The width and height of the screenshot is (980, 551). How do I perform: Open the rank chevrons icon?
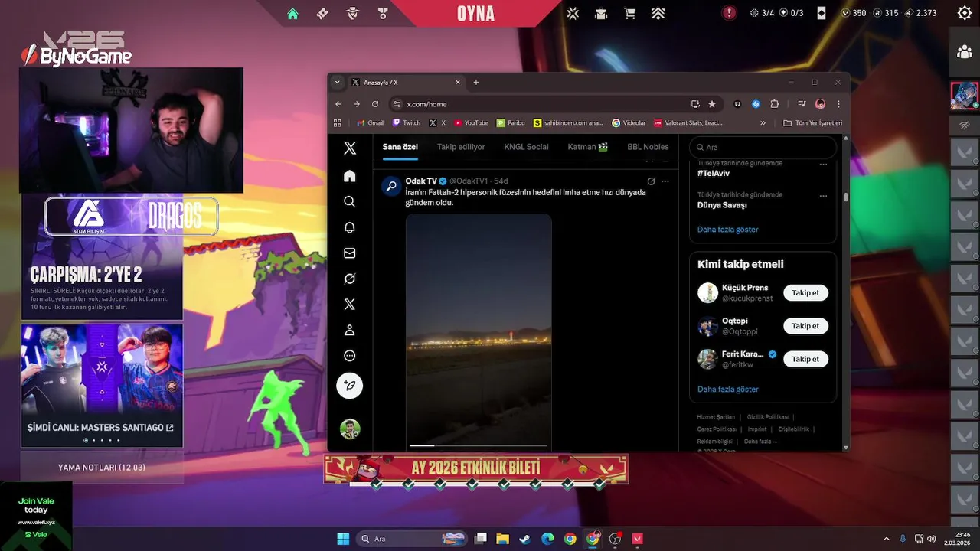tap(658, 13)
